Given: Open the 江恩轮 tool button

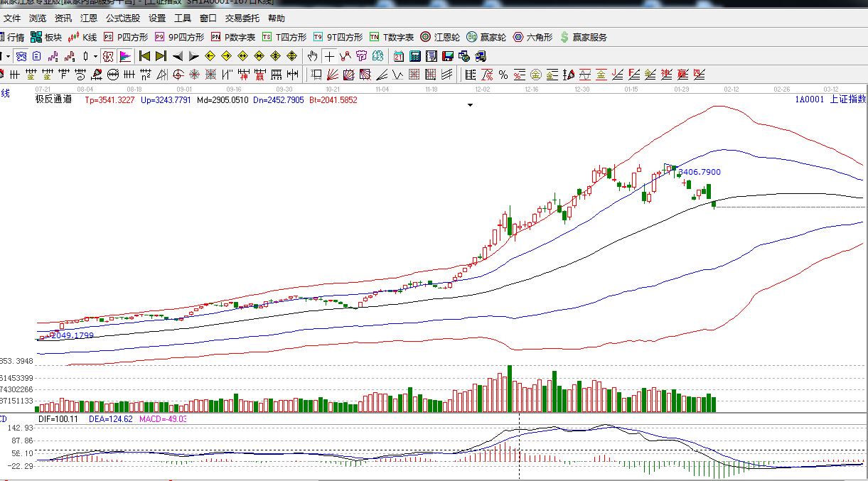Looking at the screenshot, I should (x=440, y=37).
